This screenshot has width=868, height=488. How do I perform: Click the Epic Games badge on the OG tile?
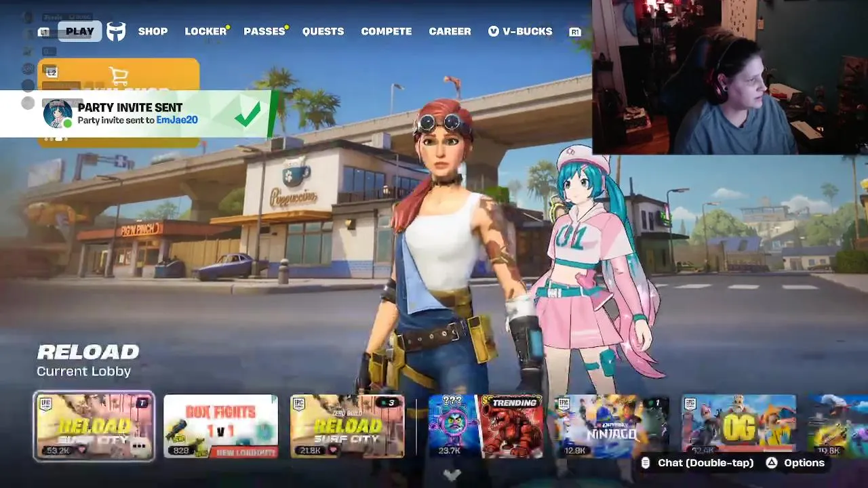pos(690,405)
